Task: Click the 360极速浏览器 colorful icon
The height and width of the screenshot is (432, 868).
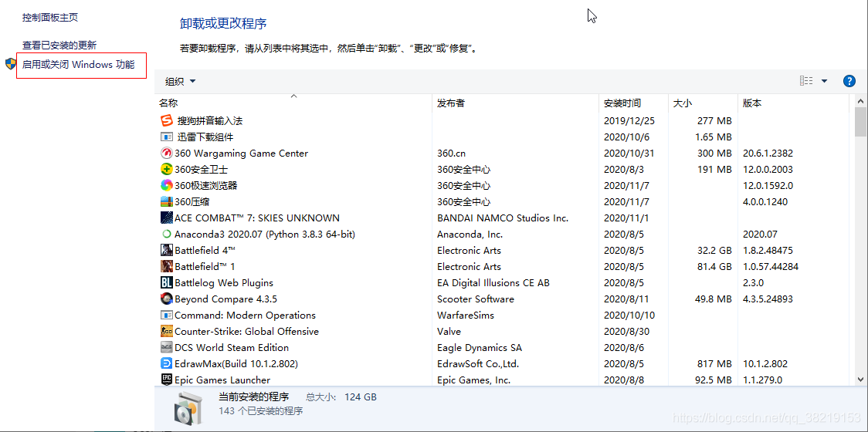Action: click(167, 185)
